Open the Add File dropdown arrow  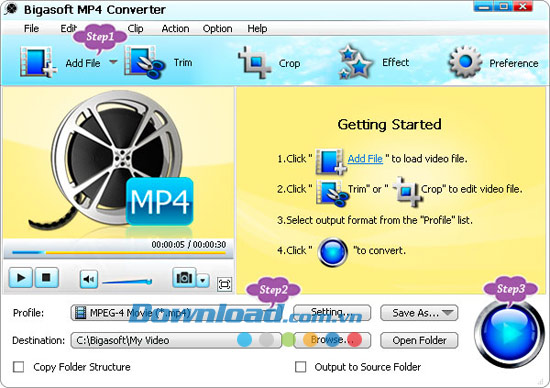coord(113,62)
